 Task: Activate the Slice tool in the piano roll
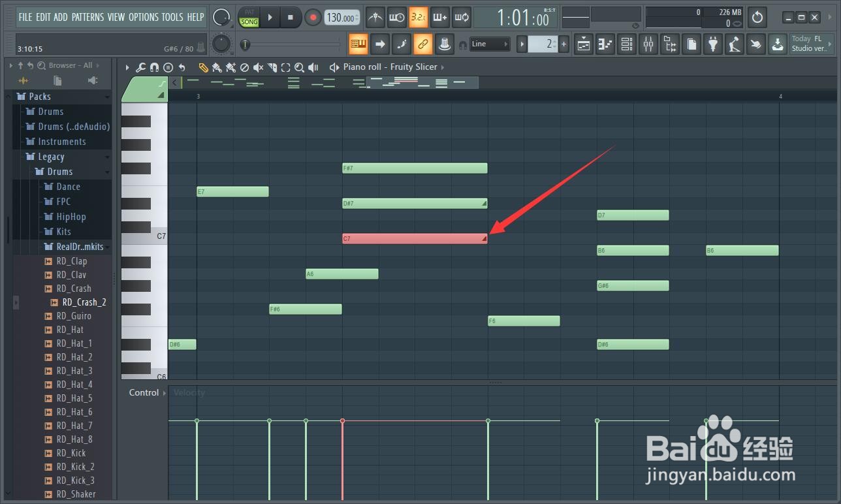tap(272, 67)
